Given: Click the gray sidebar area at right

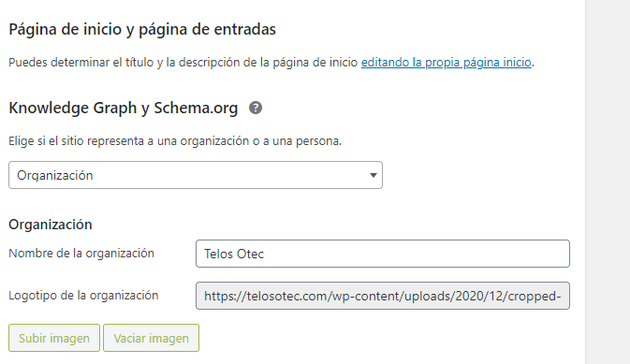Looking at the screenshot, I should tap(608, 182).
